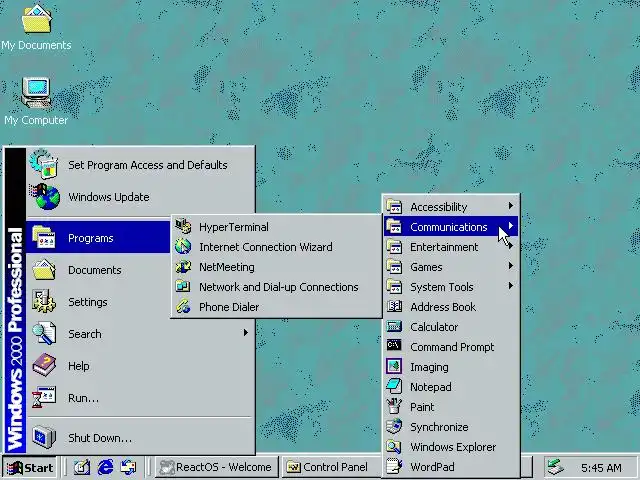Screen dimensions: 640x480
Task: Click "Synchronize" text
Action: coord(439,427)
